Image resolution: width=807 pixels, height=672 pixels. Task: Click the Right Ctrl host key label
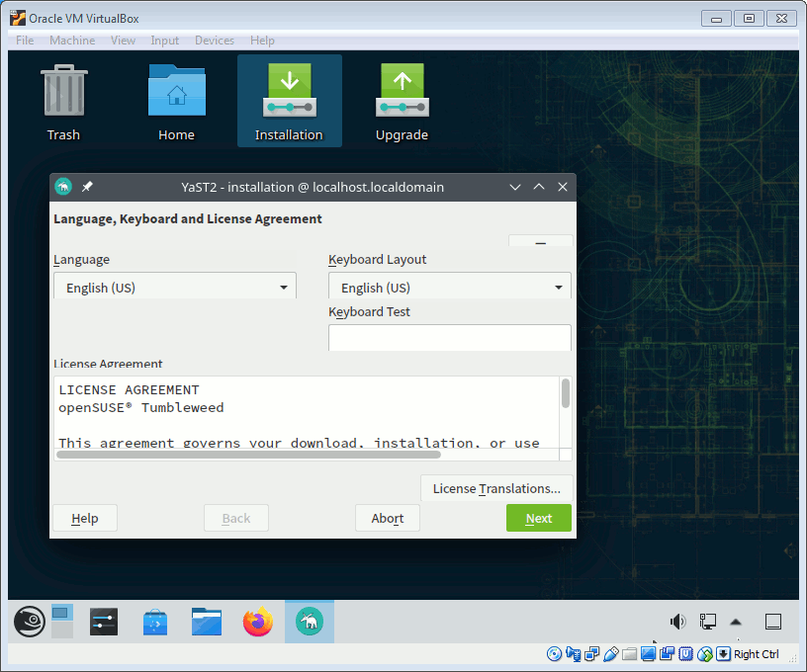(x=756, y=654)
